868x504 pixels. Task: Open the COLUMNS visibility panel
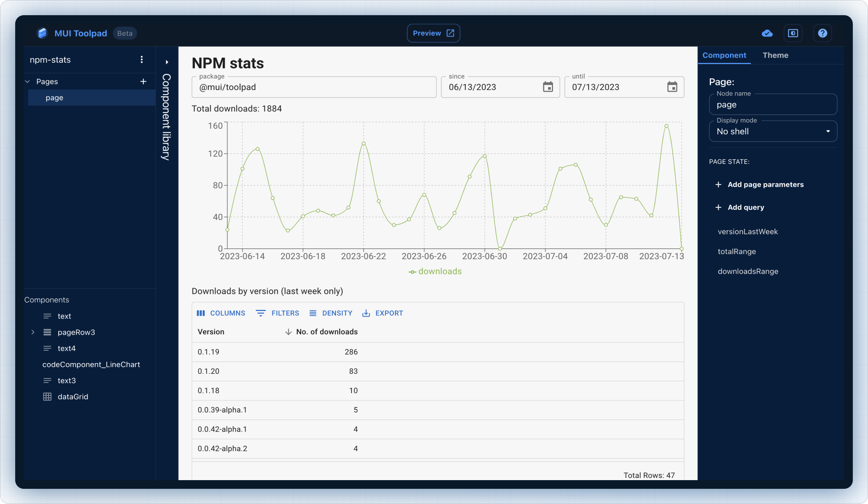[x=221, y=313]
